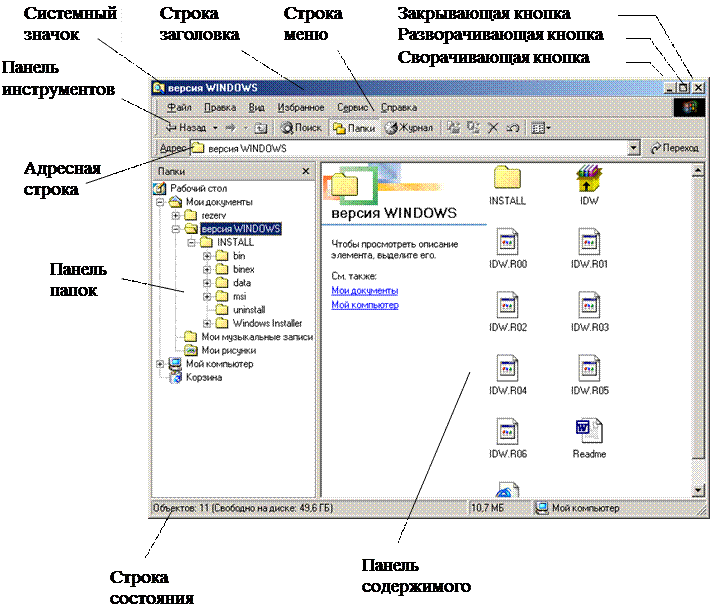Select the IDW.R00 file icon
The width and height of the screenshot is (710, 616).
coord(507,241)
